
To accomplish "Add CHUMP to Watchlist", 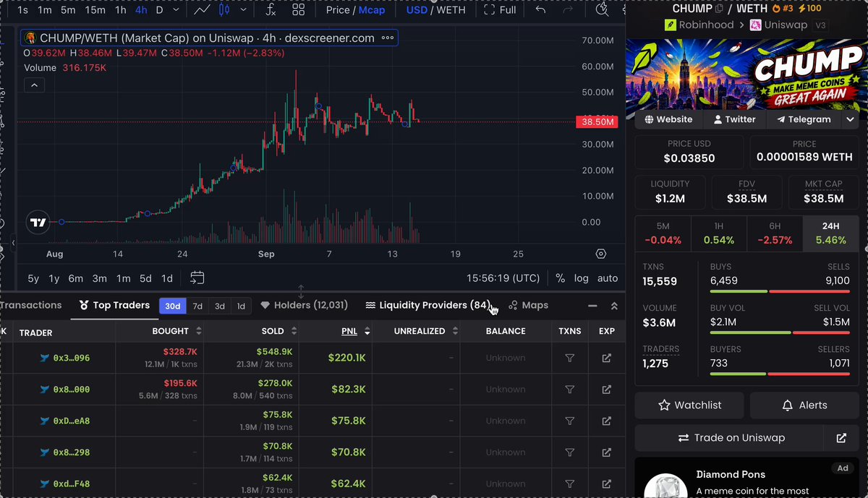I will [x=690, y=405].
